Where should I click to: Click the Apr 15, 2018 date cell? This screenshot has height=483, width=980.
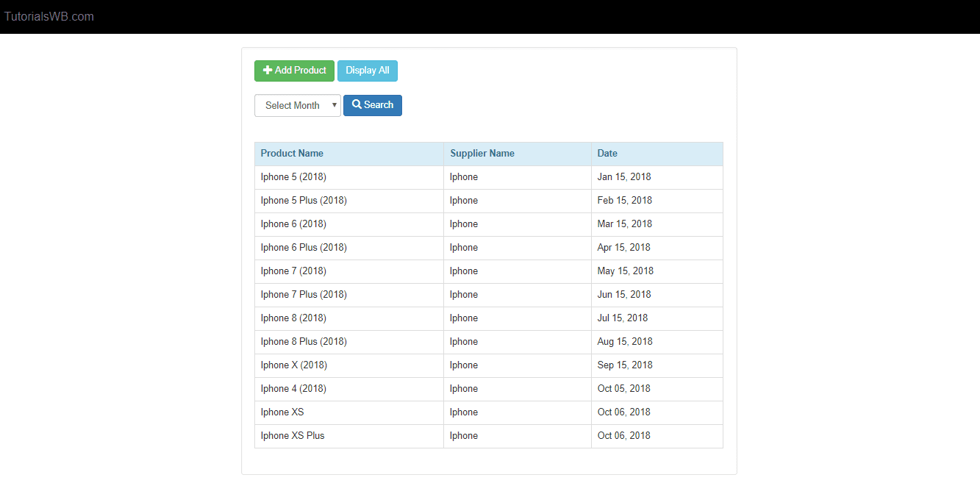(657, 248)
